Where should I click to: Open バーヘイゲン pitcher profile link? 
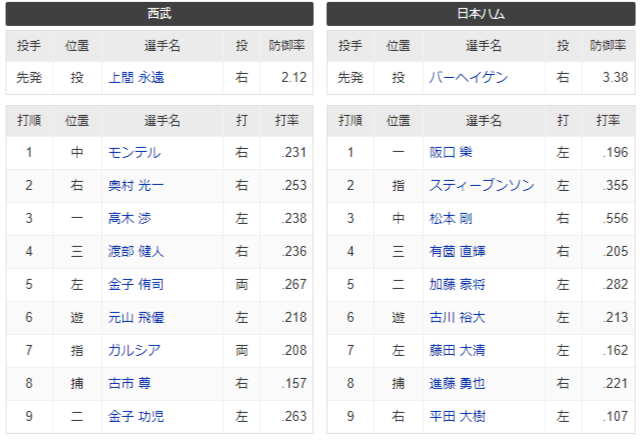(468, 77)
